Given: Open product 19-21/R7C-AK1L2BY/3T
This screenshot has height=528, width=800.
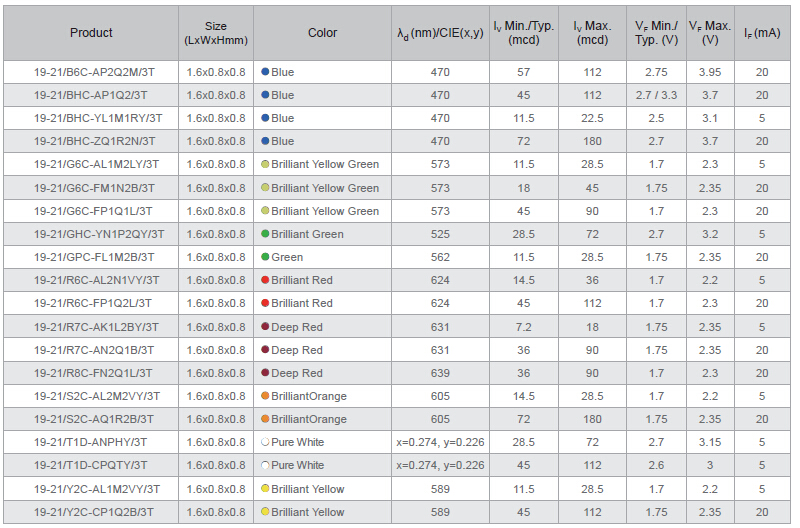Looking at the screenshot, I should coord(91,327).
